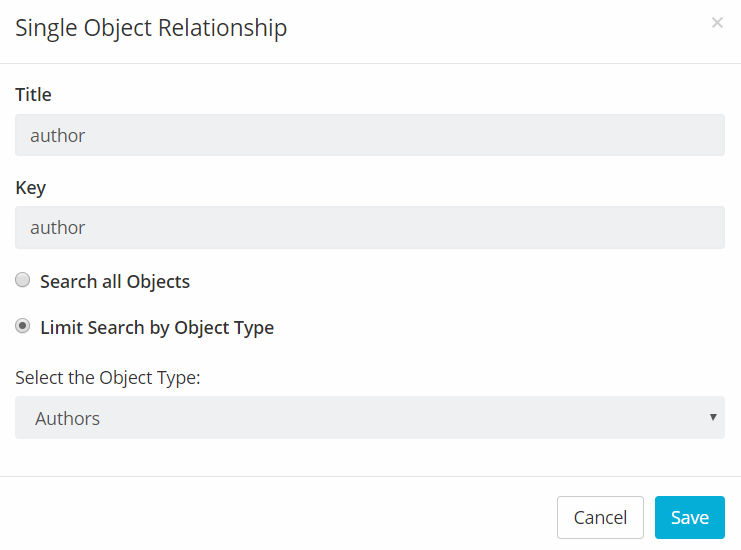Click the "Key" field label
Screen dimensions: 741x550
(x=31, y=187)
